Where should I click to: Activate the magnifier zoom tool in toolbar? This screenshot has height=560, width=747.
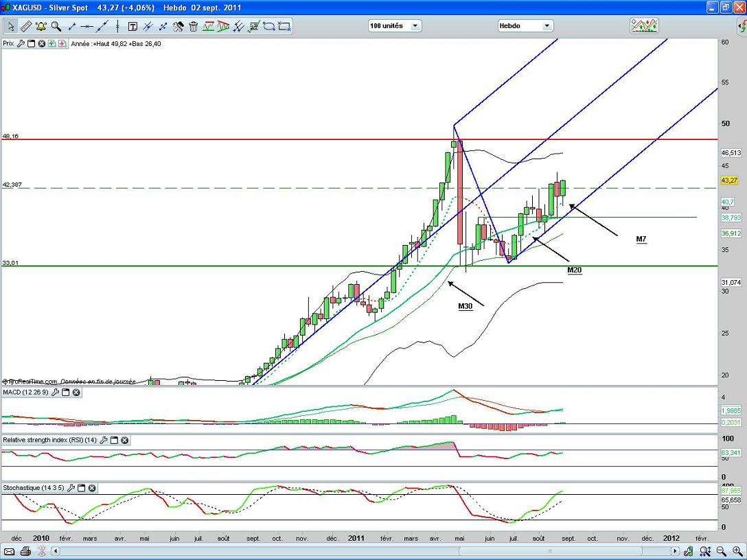[x=56, y=27]
